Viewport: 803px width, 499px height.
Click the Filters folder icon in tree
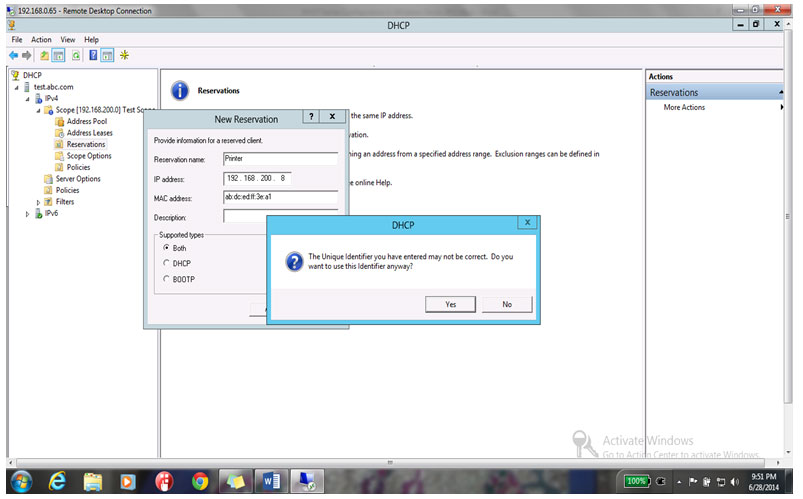click(x=49, y=202)
